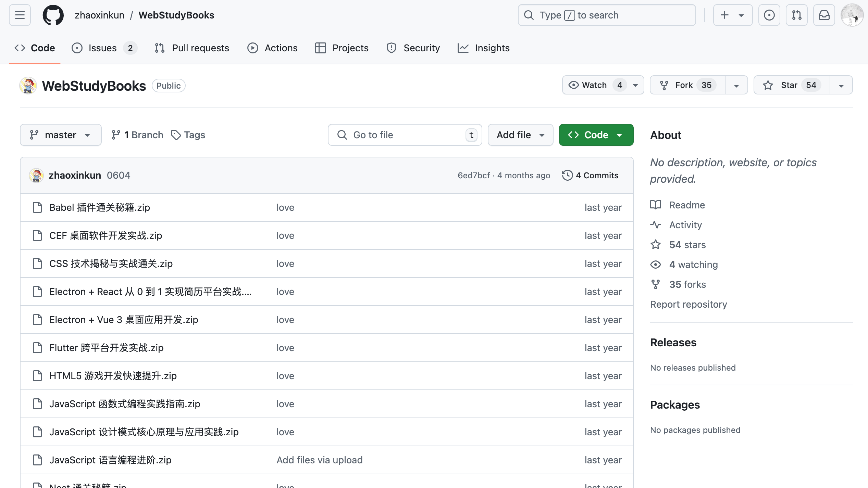Fork the WebStudyBooks repository
This screenshot has height=488, width=868.
point(687,85)
